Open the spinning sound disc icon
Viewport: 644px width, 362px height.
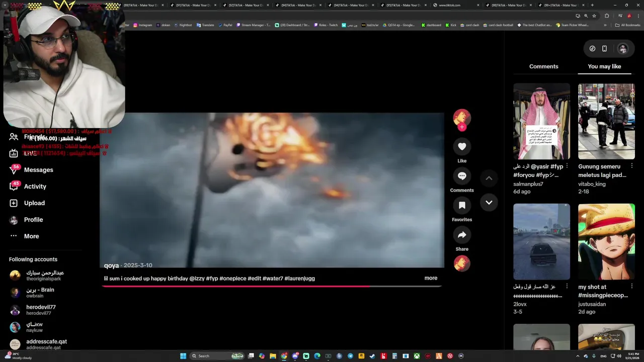pos(462,263)
